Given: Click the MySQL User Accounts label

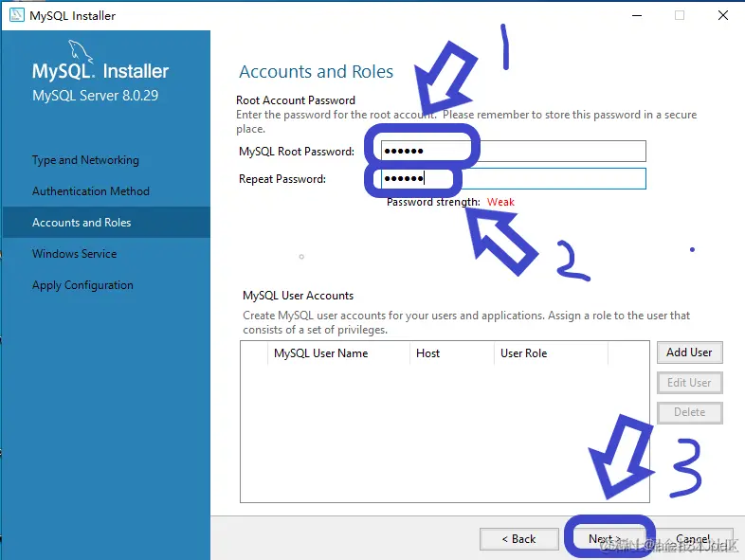Looking at the screenshot, I should (x=298, y=296).
